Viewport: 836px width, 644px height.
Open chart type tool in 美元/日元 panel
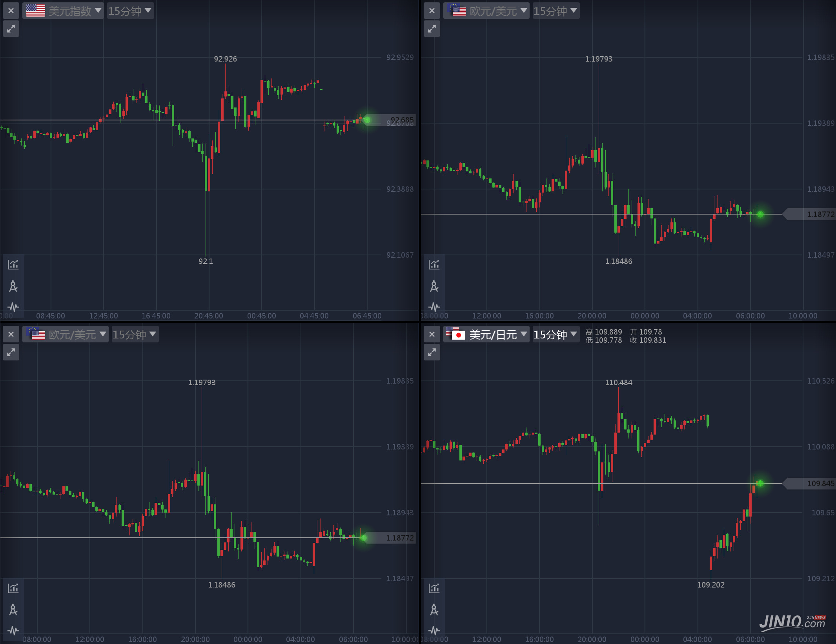pos(434,588)
